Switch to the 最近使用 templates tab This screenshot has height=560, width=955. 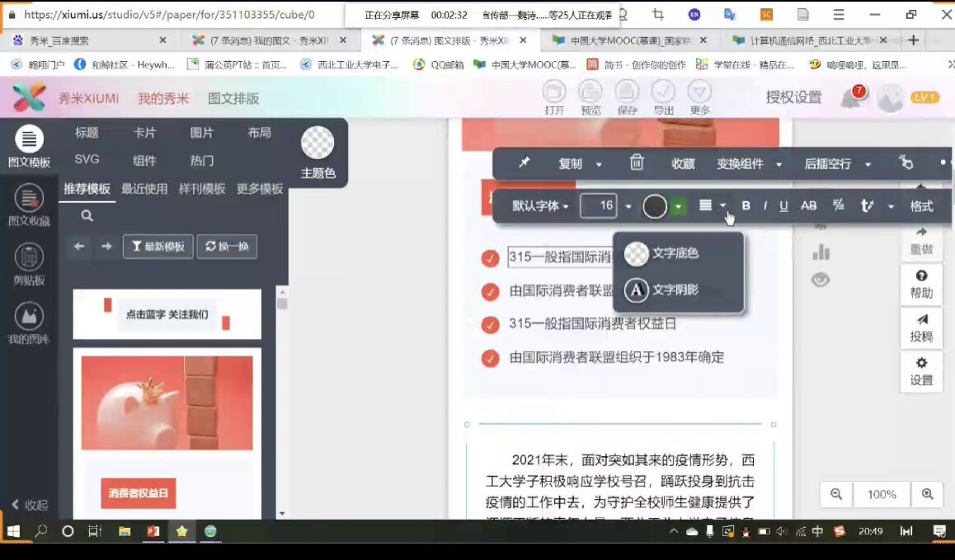pos(144,189)
